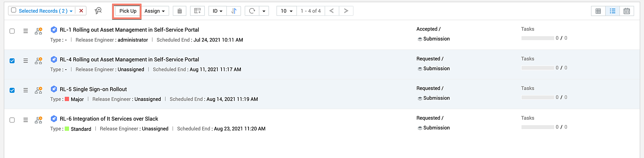Screen dimensions: 644x158
Task: Open the ID sort field dropdown
Action: tap(217, 11)
